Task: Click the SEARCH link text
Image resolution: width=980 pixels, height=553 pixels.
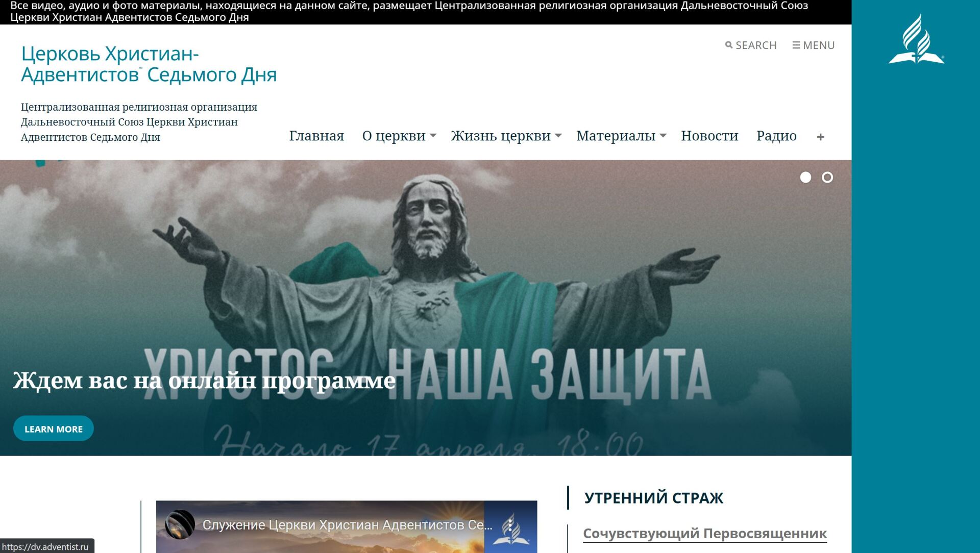Action: 756,45
